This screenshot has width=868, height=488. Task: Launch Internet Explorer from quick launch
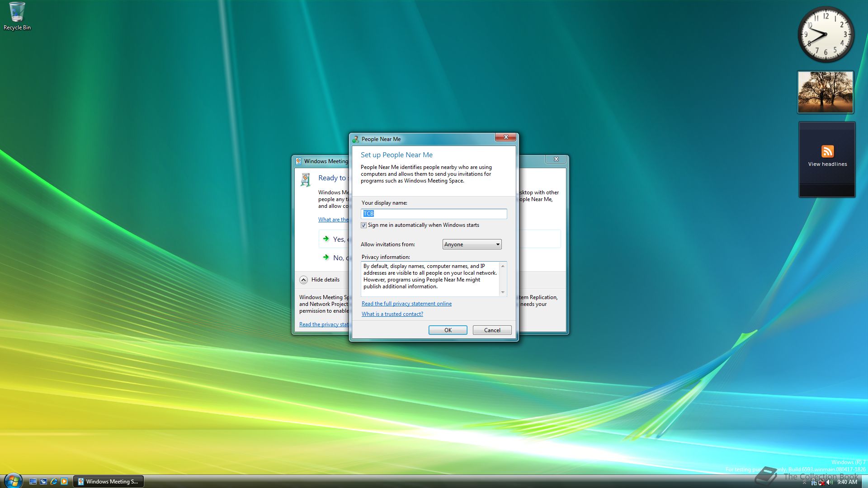click(x=54, y=482)
